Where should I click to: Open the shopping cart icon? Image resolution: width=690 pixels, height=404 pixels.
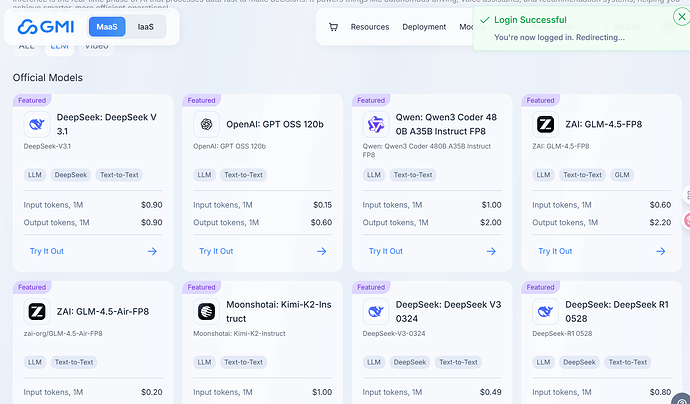[x=333, y=27]
